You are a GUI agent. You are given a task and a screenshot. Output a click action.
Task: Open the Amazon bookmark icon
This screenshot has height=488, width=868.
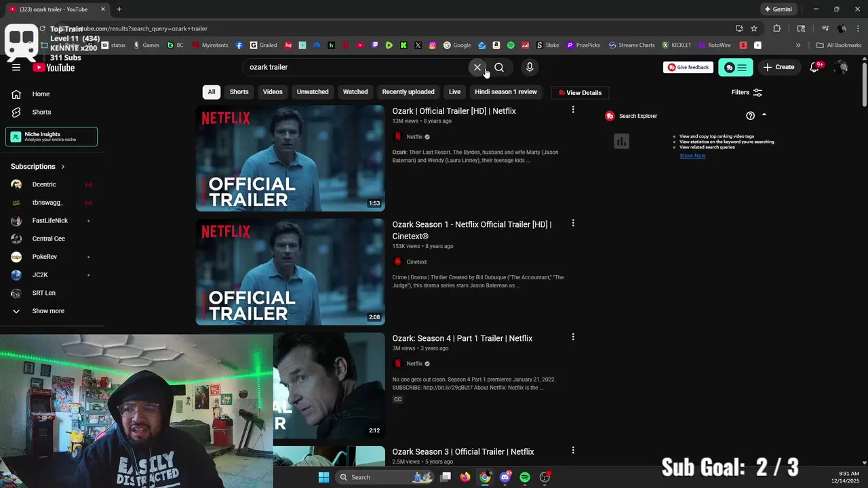pos(496,45)
